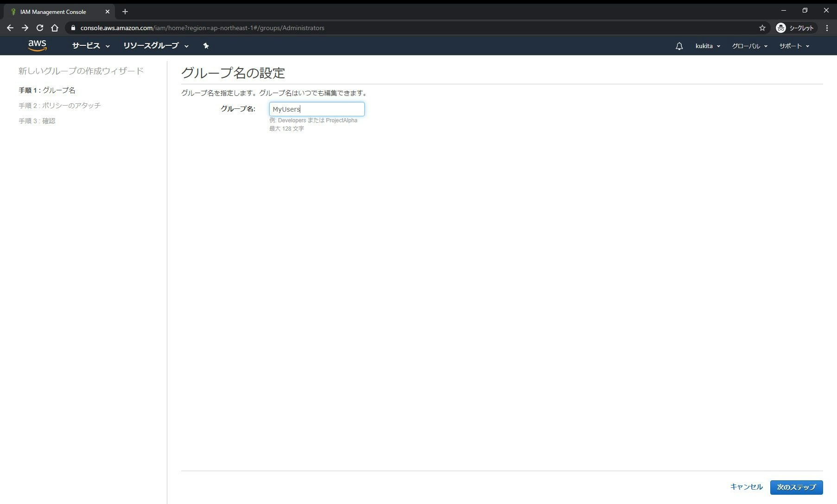Minimize the browser window
Image resolution: width=837 pixels, height=504 pixels.
pos(784,10)
